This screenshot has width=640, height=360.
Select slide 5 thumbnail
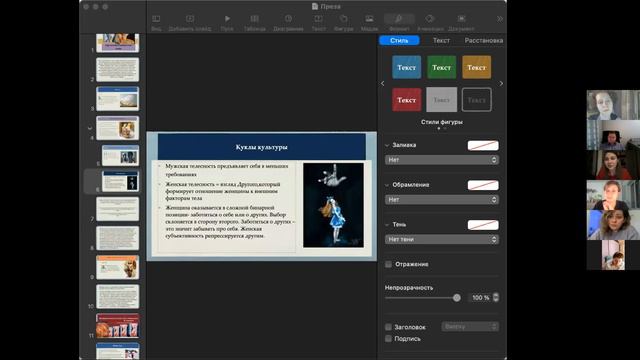click(x=120, y=156)
